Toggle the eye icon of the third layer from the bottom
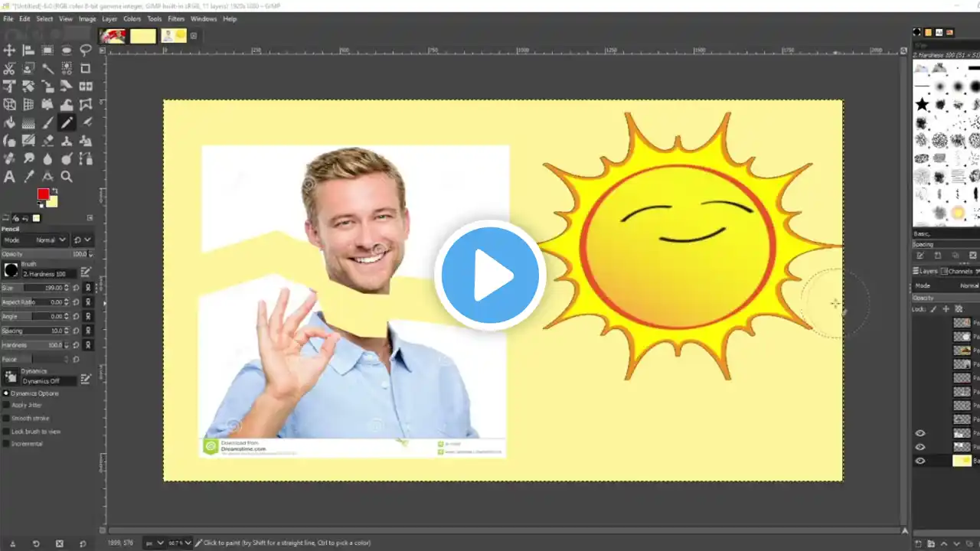The width and height of the screenshot is (980, 551). (x=920, y=433)
